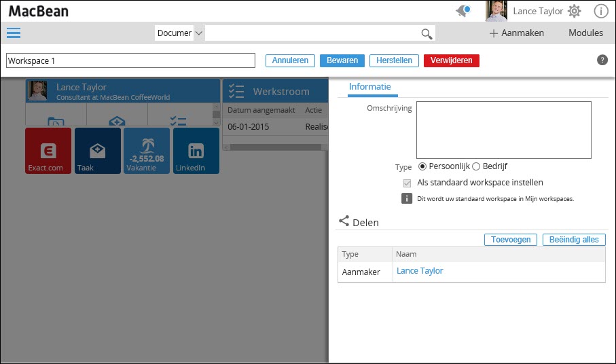The height and width of the screenshot is (364, 616).
Task: Click the Delen share icon
Action: point(344,221)
